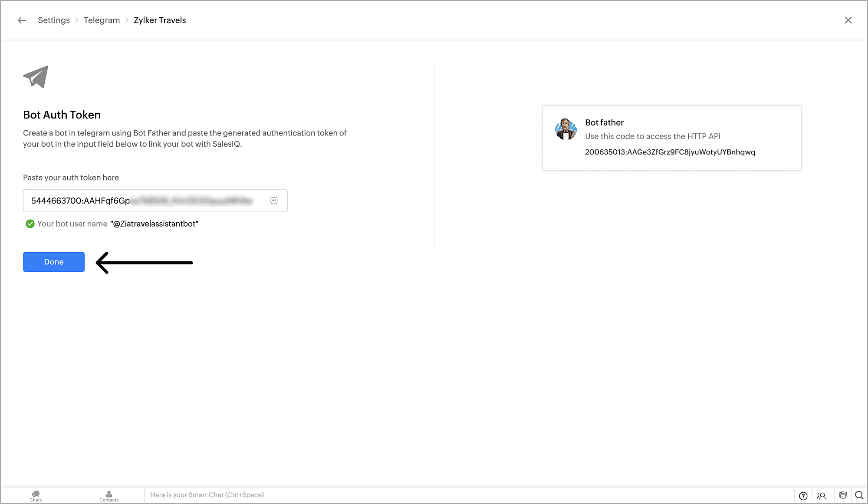Viewport: 868px width, 504px height.
Task: Click the visitors people icon in bottom bar
Action: (821, 495)
